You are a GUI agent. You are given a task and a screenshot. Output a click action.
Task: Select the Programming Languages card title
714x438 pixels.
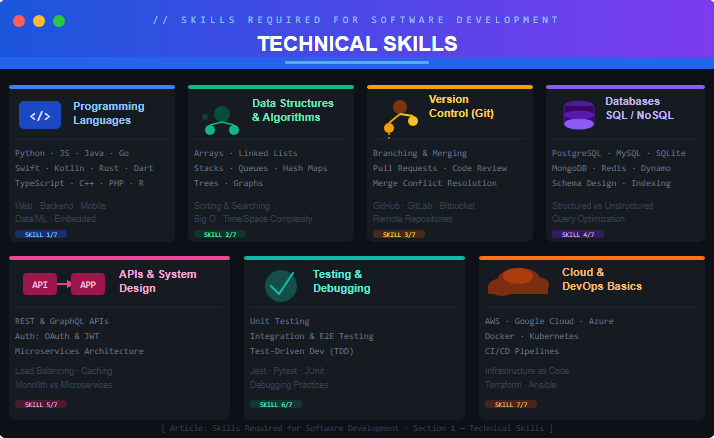pyautogui.click(x=109, y=113)
